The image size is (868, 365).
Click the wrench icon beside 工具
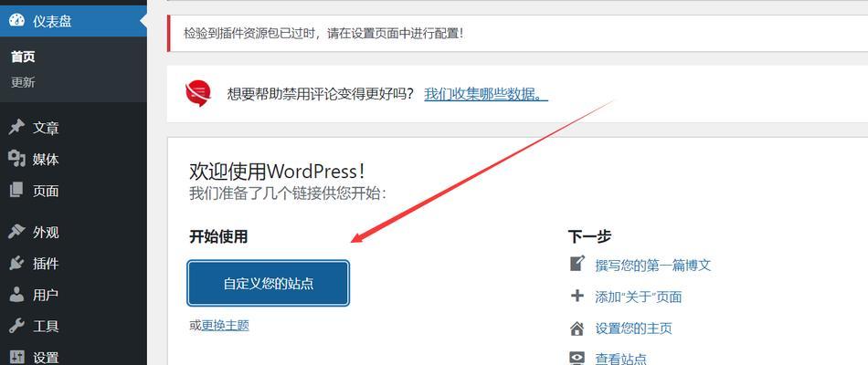coord(16,327)
